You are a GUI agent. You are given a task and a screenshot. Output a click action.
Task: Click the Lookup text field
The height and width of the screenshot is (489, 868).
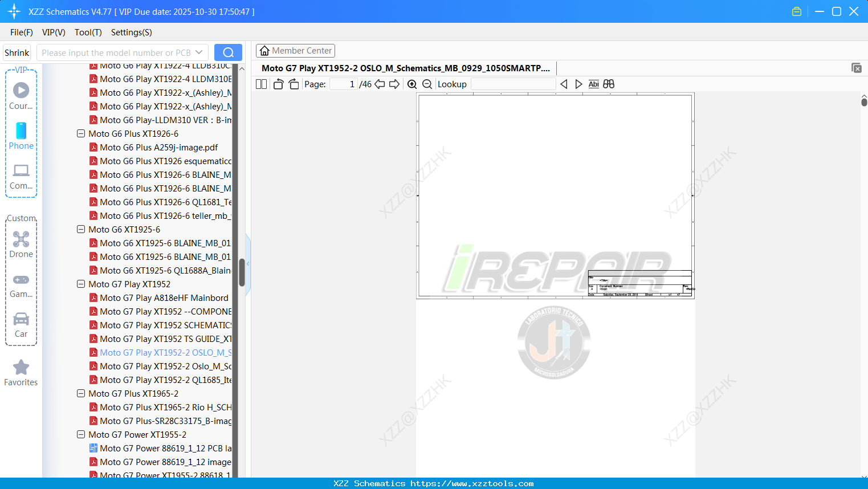(x=513, y=84)
